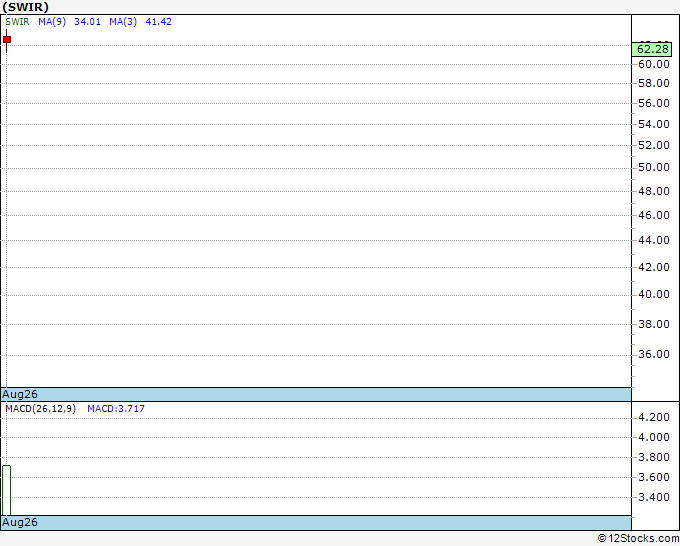680x546 pixels.
Task: Click Aug26 date label under price chart
Action: coord(20,394)
